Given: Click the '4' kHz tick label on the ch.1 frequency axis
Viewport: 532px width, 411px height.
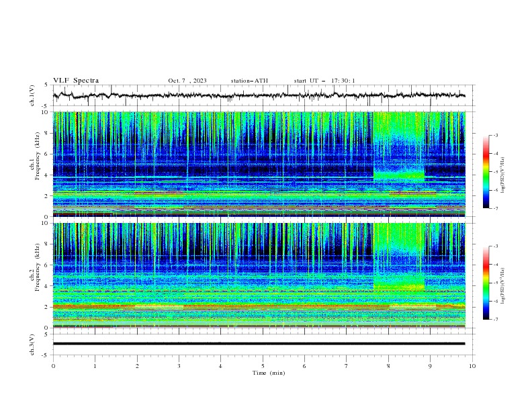Looking at the screenshot, I should pyautogui.click(x=47, y=175).
